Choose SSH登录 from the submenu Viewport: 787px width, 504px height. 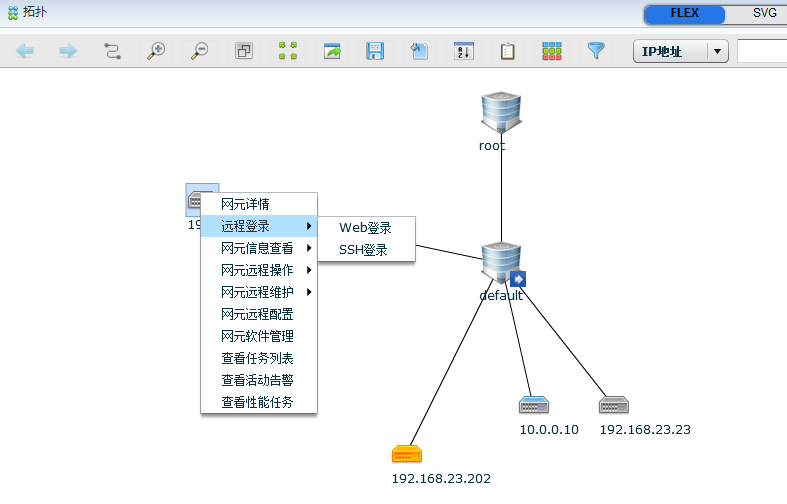(x=363, y=250)
